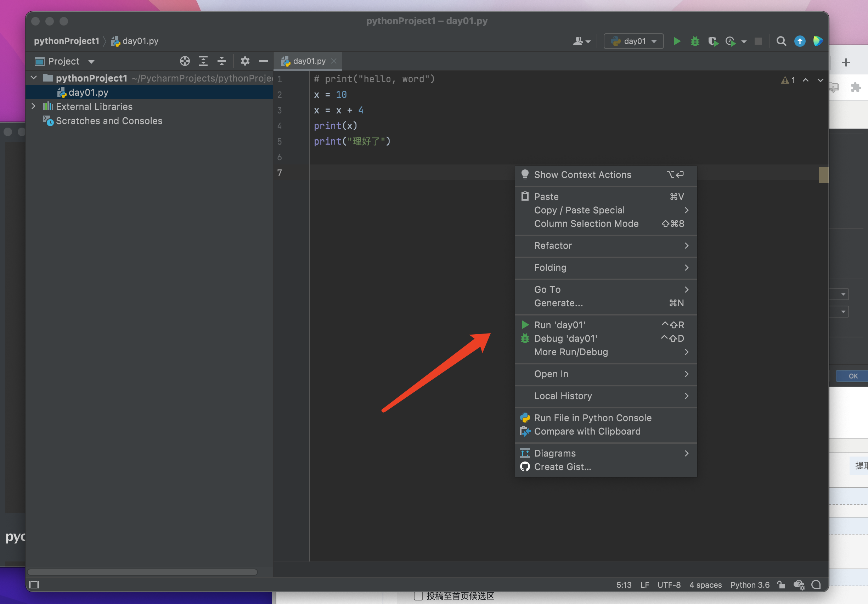Toggle the read-only lock icon in status bar
The height and width of the screenshot is (604, 868).
(x=781, y=585)
